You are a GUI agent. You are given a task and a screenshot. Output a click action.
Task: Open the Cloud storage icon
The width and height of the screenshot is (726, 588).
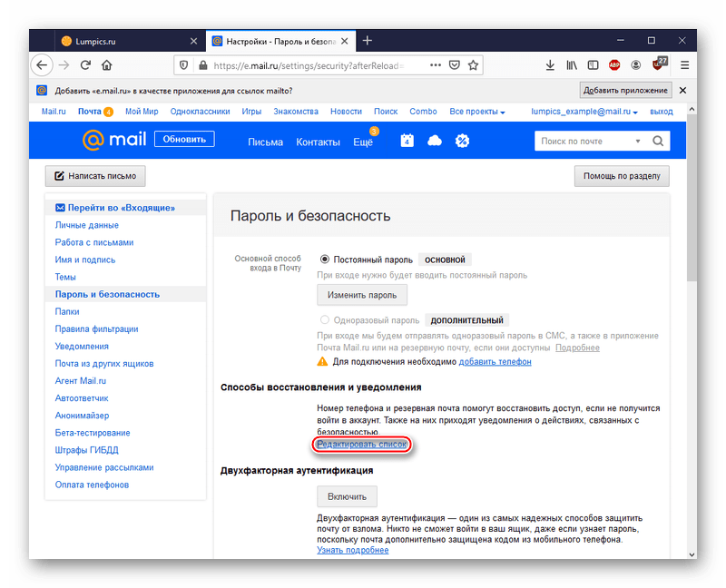click(x=434, y=140)
